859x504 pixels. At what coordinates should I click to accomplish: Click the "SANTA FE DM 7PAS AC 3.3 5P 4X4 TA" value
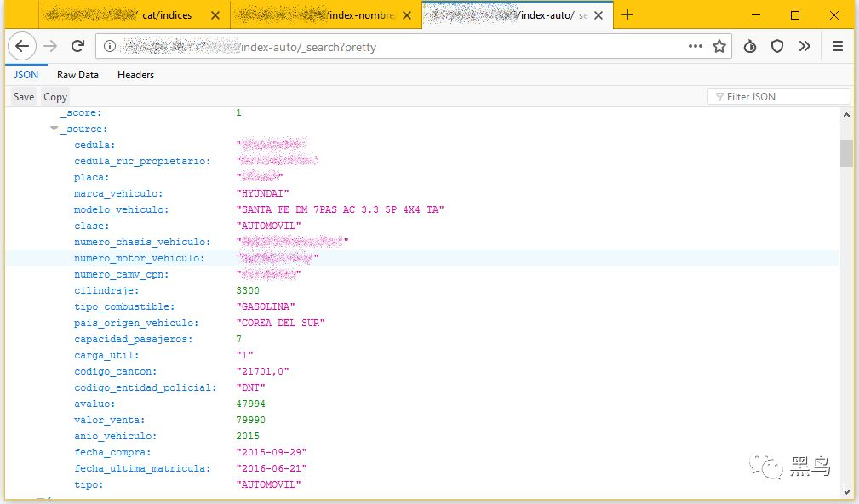[x=341, y=209]
